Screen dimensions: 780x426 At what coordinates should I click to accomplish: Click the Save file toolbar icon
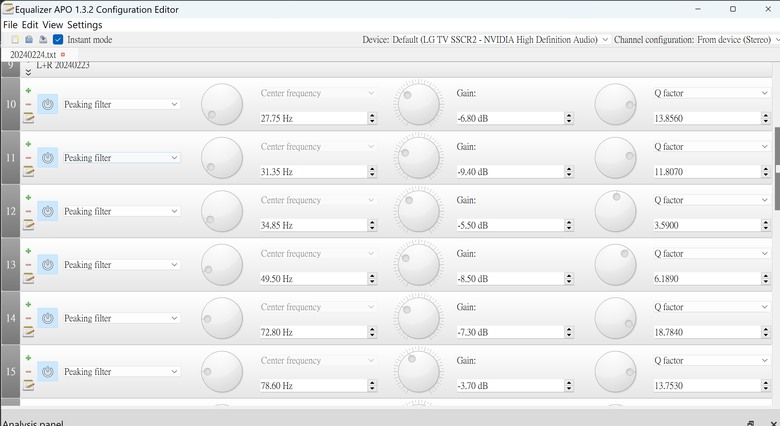click(x=43, y=39)
